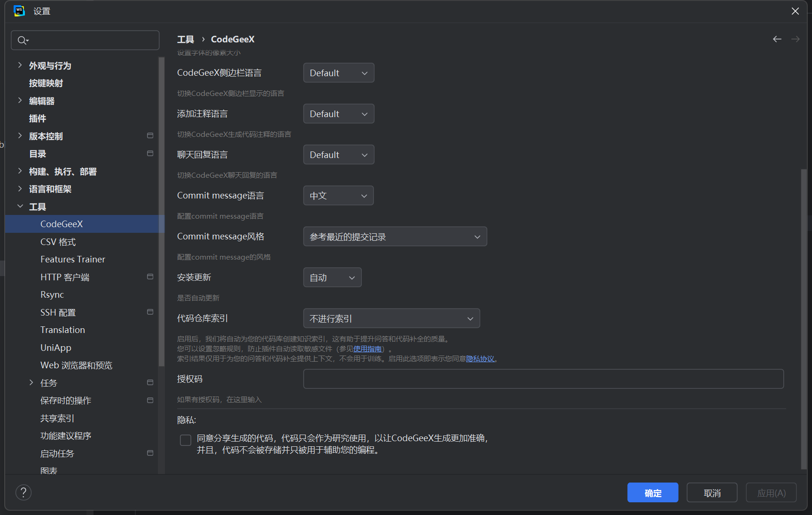Click project-level icon beside 任务
The height and width of the screenshot is (515, 812).
[x=150, y=383]
